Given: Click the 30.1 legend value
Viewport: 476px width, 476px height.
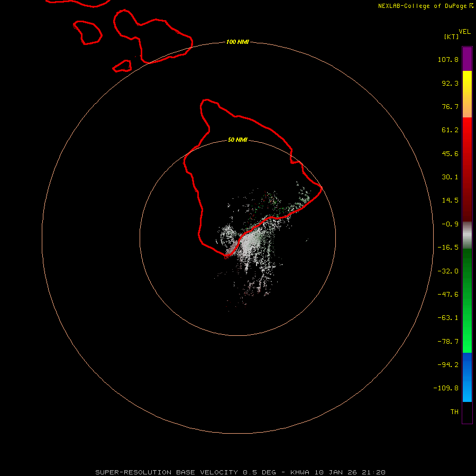Looking at the screenshot, I should pyautogui.click(x=450, y=177).
